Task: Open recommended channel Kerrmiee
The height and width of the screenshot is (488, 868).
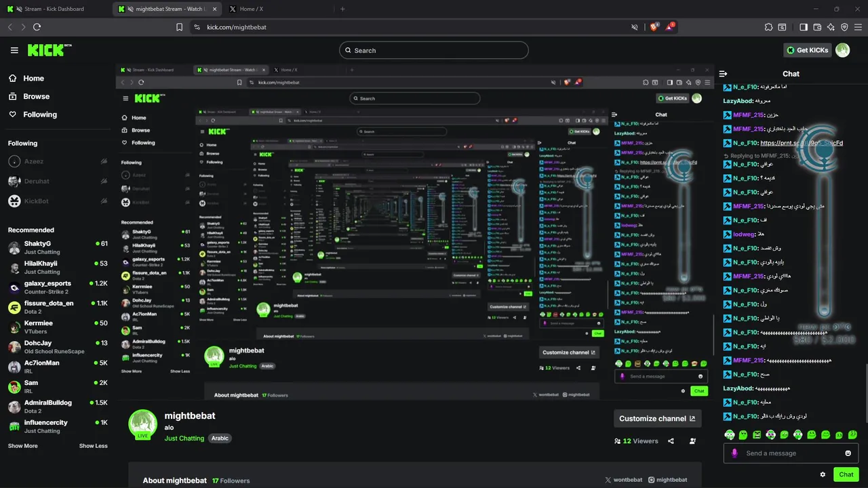Action: coord(58,327)
